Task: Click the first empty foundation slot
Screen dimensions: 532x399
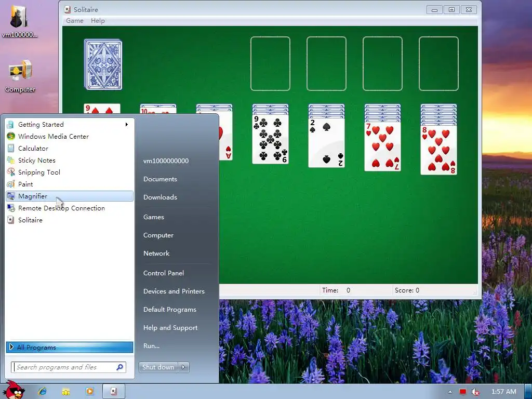Action: (270, 64)
